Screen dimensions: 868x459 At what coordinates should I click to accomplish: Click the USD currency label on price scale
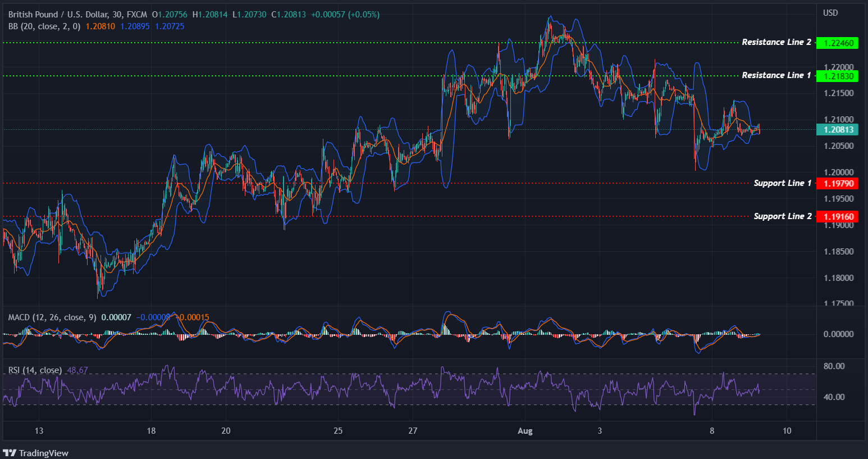(832, 11)
